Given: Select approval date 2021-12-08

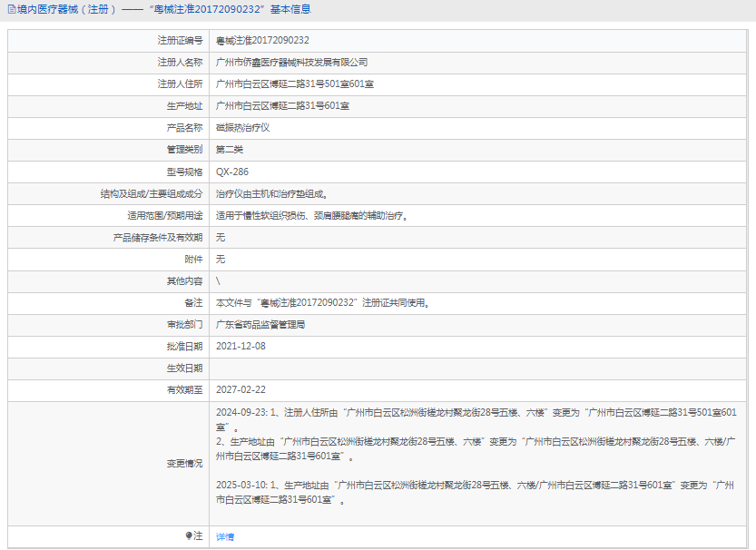Looking at the screenshot, I should (x=241, y=346).
